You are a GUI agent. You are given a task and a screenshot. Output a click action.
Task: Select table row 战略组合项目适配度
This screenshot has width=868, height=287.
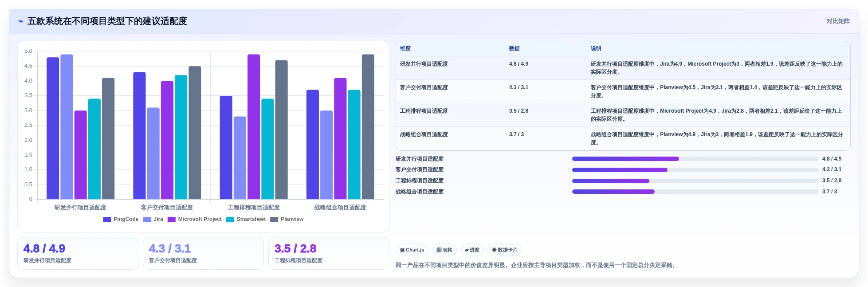click(623, 138)
